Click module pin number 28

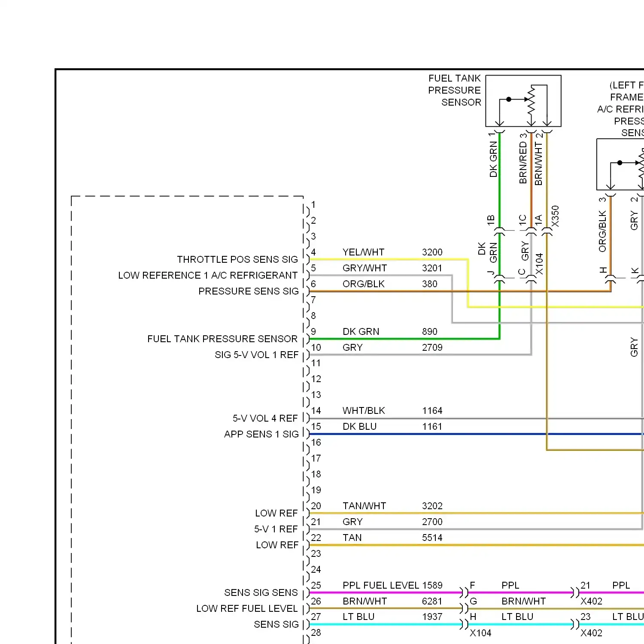[x=316, y=632]
